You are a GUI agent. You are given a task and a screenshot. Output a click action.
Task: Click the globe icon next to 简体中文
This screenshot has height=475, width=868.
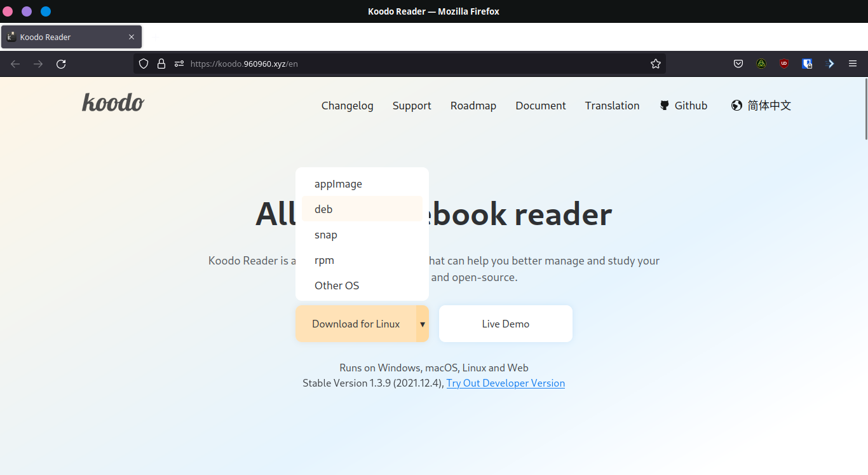(x=736, y=105)
